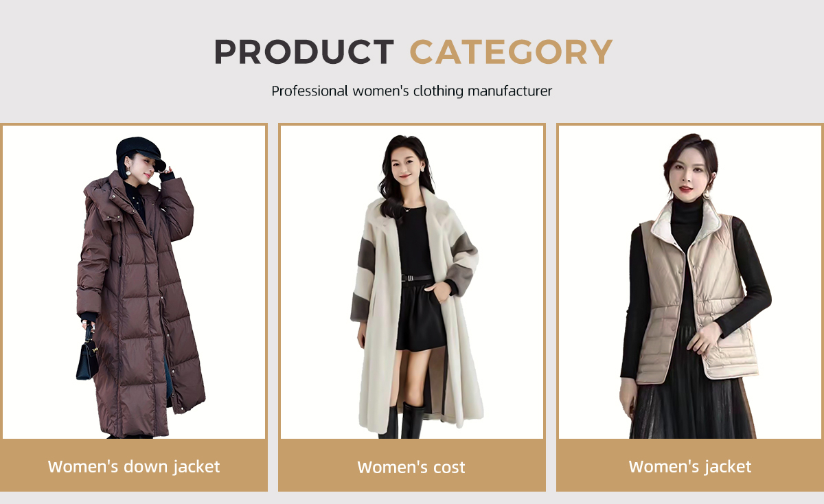Click the black knee-high boots in middle photo

pyautogui.click(x=403, y=420)
